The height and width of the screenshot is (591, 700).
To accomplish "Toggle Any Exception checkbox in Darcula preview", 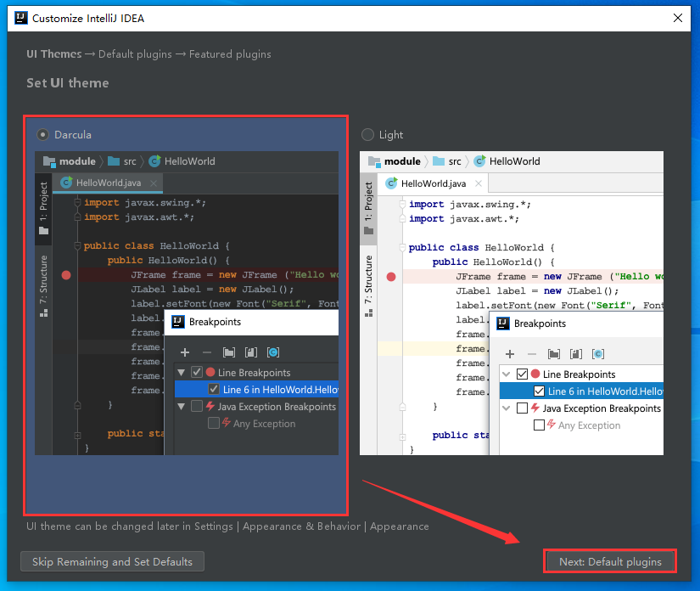I will point(214,423).
